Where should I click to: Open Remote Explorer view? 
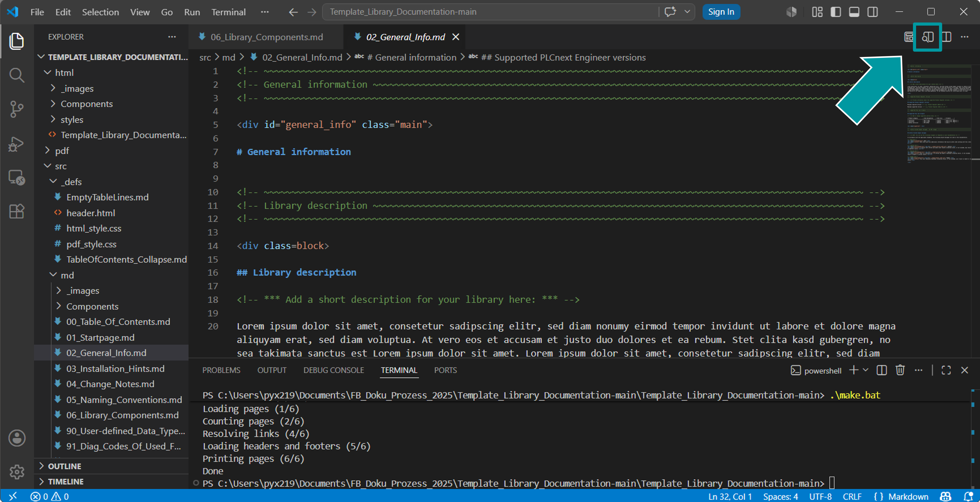[16, 177]
